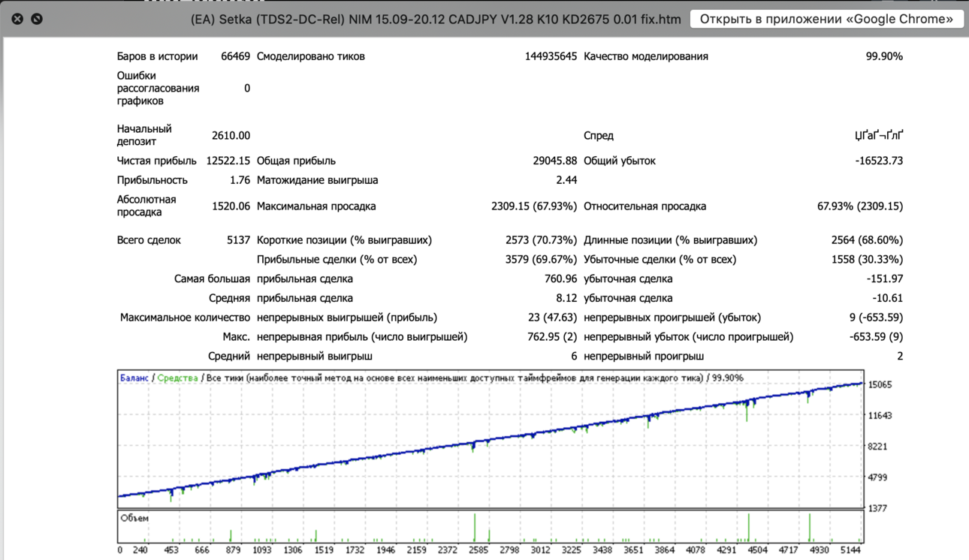
Task: Click the "Спред" label
Action: click(x=599, y=136)
